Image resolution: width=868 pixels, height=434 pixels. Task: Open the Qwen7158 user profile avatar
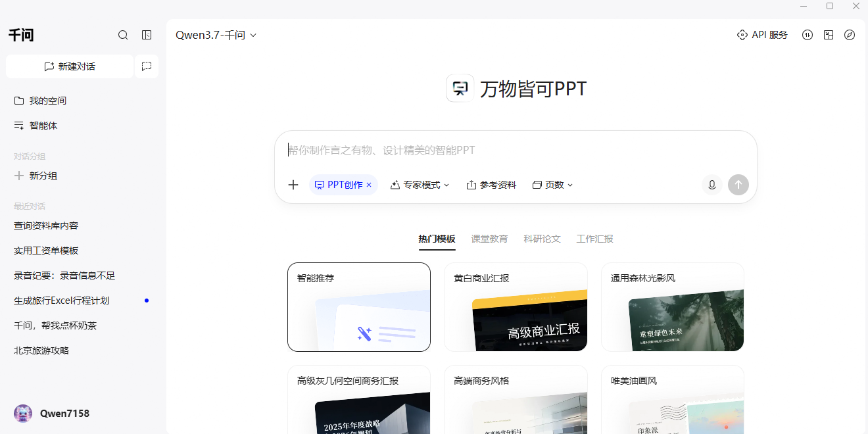point(23,414)
